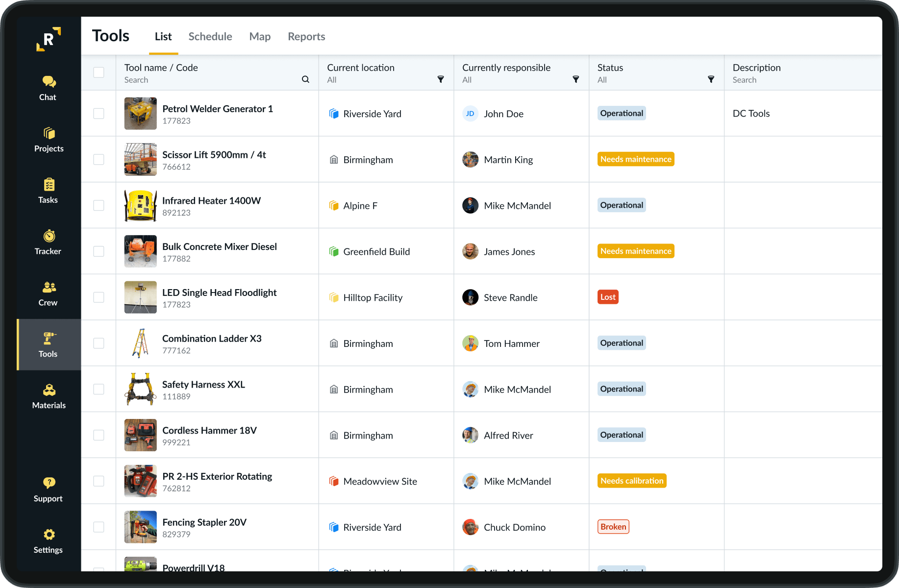Viewport: 899px width, 588px height.
Task: Click the Lost status badge for LED Floodlight
Action: (x=607, y=296)
